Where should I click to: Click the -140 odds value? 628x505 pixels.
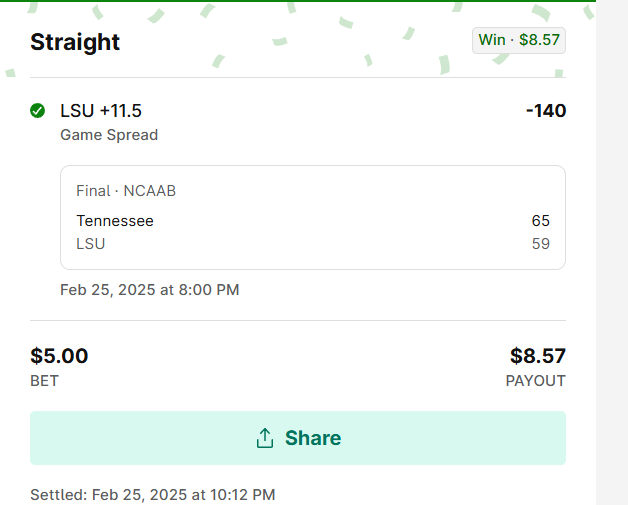point(546,110)
